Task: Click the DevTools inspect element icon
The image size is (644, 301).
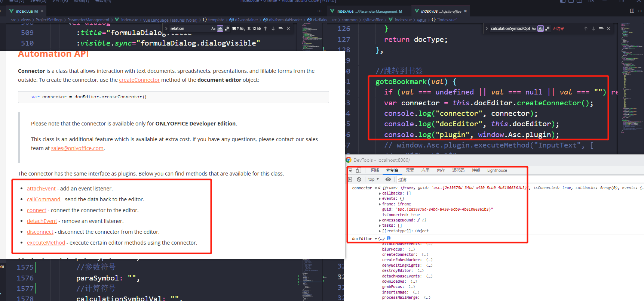Action: 350,170
